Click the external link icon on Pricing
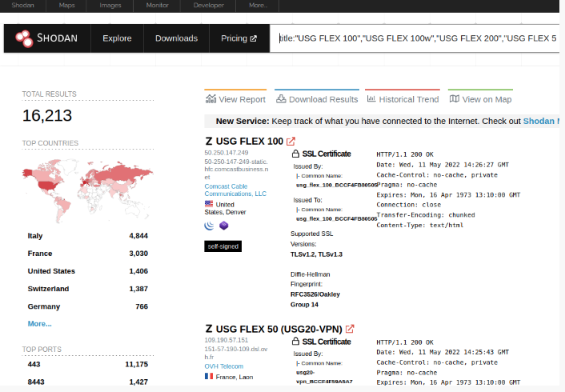This screenshot has height=392, width=565. pos(254,38)
